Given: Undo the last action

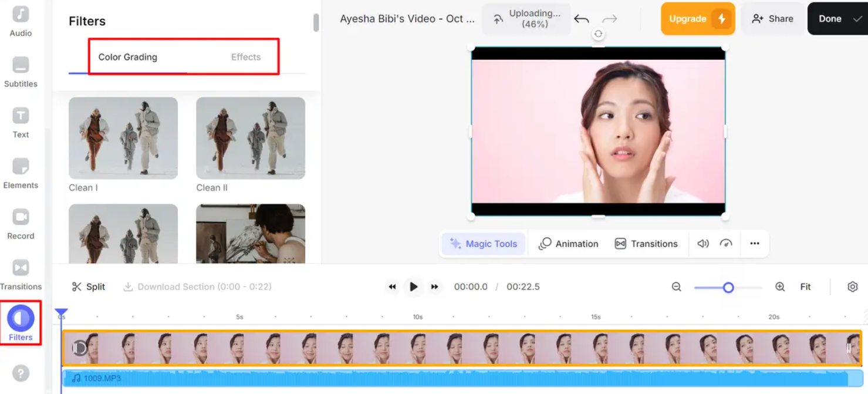Looking at the screenshot, I should tap(582, 19).
